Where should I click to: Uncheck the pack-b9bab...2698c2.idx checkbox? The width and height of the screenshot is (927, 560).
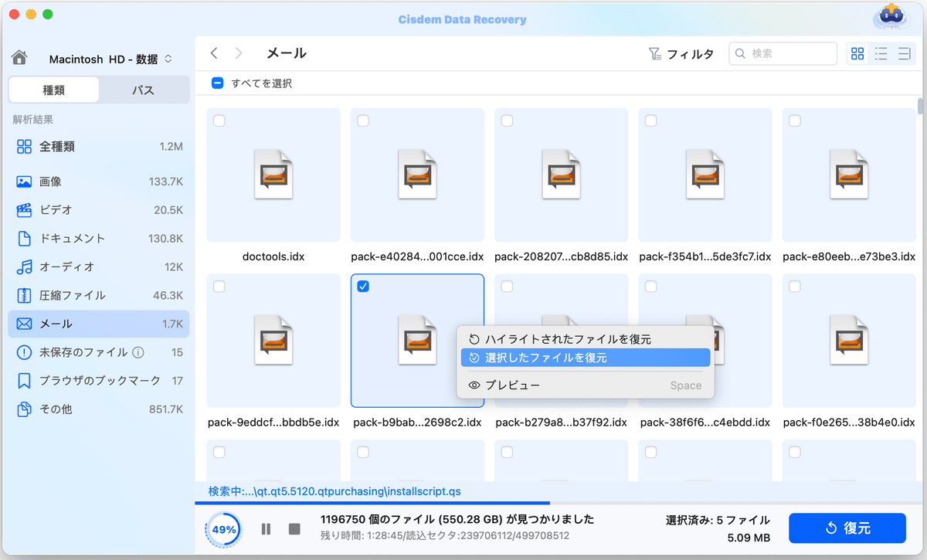pyautogui.click(x=363, y=287)
